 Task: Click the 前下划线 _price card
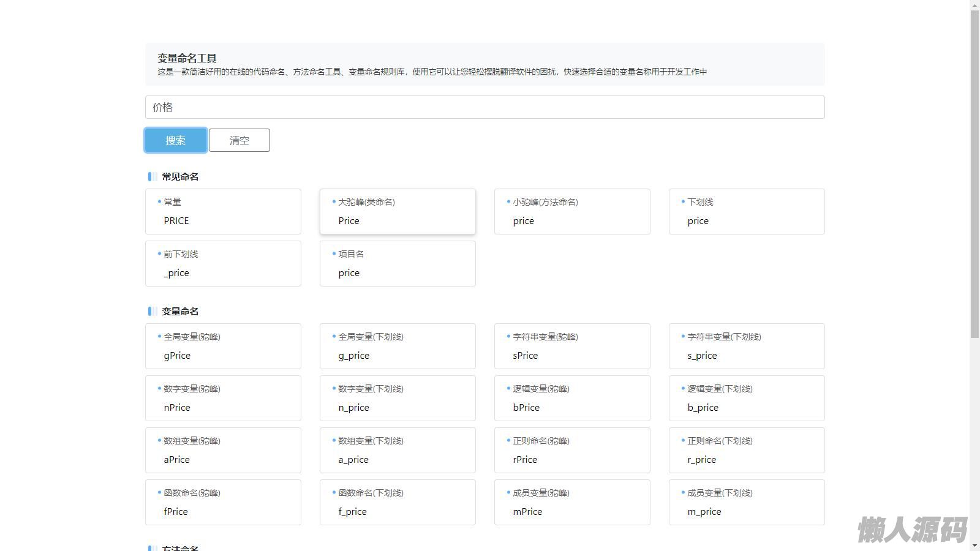click(223, 263)
